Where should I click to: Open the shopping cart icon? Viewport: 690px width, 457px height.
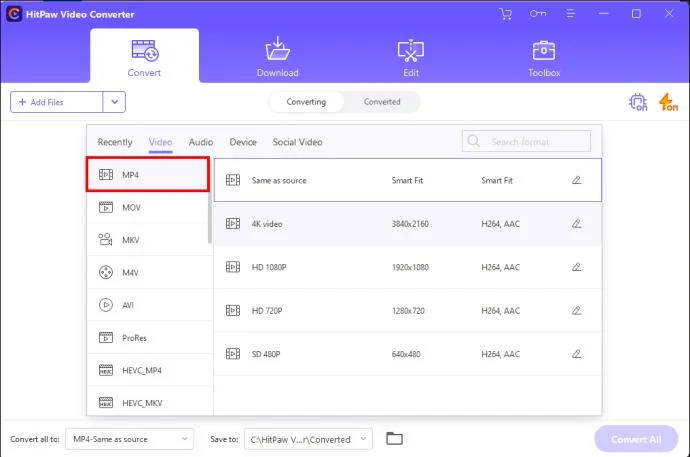point(506,14)
